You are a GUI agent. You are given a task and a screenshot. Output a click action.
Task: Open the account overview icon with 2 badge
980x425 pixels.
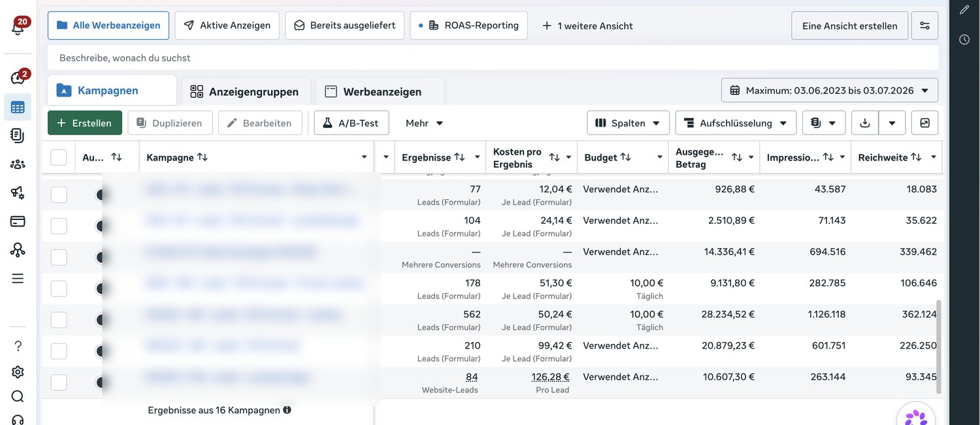pos(18,77)
